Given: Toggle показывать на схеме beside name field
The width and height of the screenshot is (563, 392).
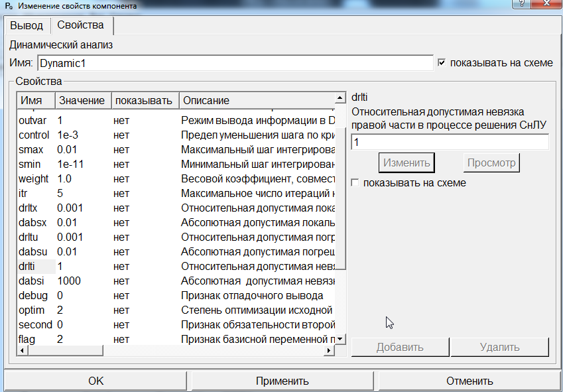Looking at the screenshot, I should (442, 63).
